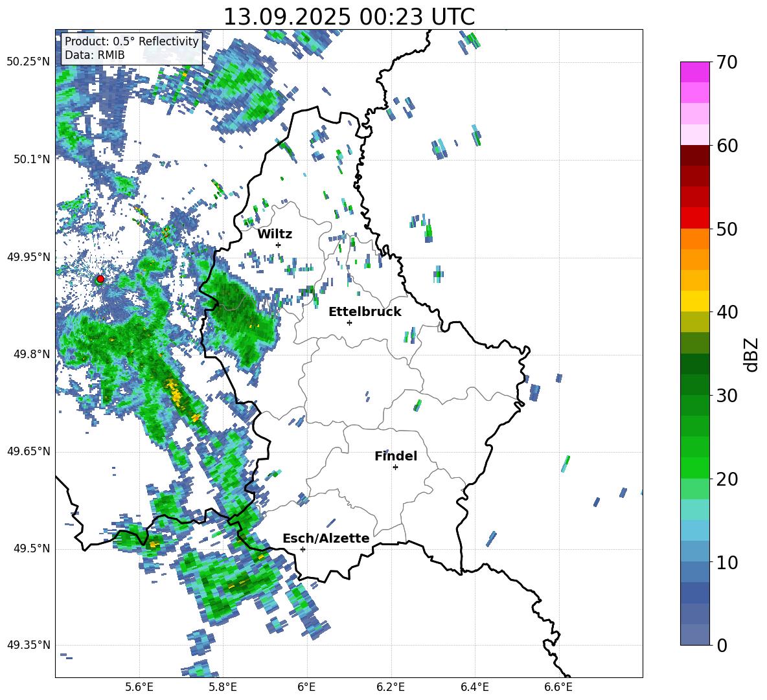Pick the orange colorbar band below 50
The image size is (767, 700).
pos(694,239)
